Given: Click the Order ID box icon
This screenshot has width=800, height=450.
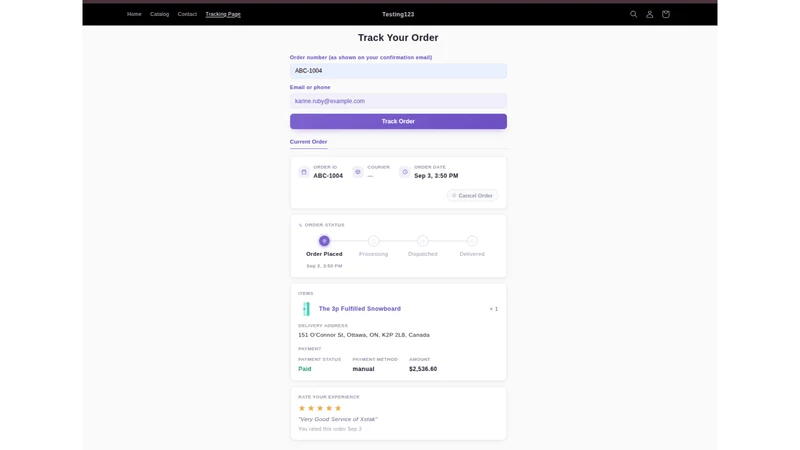Looking at the screenshot, I should point(304,172).
